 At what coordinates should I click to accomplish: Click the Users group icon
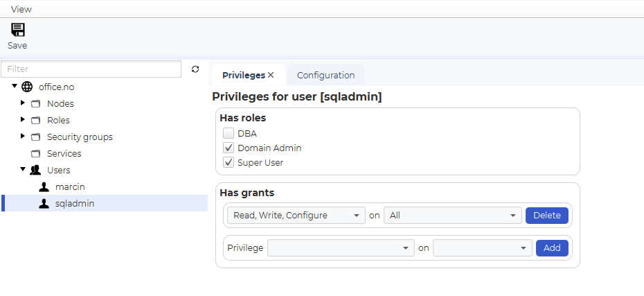point(35,171)
